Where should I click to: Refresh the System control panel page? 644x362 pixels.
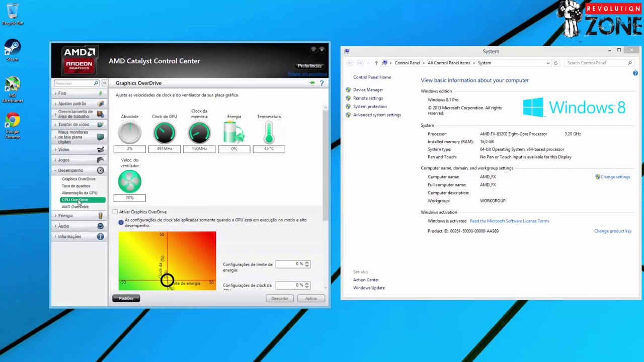coord(555,63)
